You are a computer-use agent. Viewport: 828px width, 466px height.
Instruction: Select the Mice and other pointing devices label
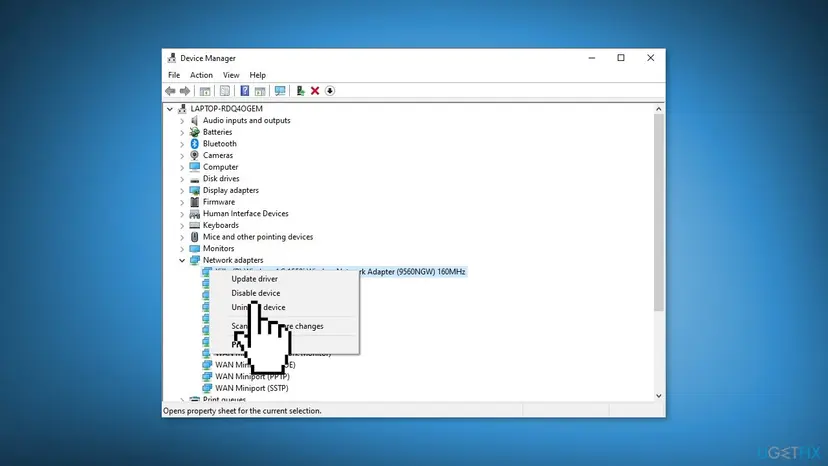coord(258,237)
